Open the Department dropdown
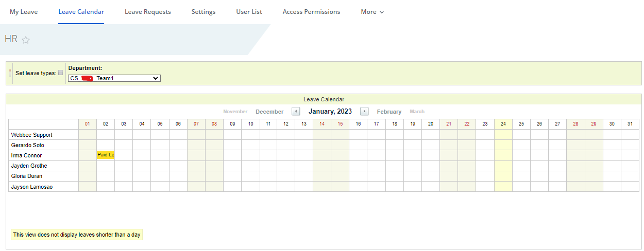 tap(114, 78)
